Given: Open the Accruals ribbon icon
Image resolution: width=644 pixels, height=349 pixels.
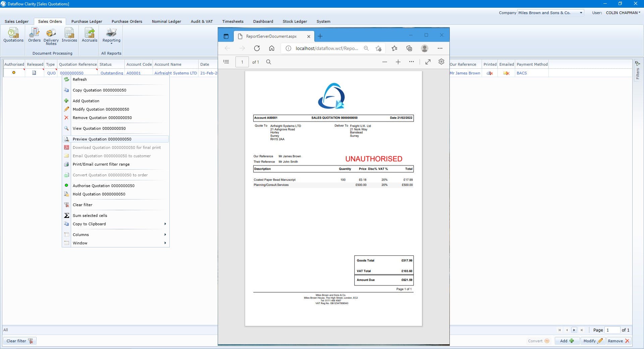Looking at the screenshot, I should 90,35.
